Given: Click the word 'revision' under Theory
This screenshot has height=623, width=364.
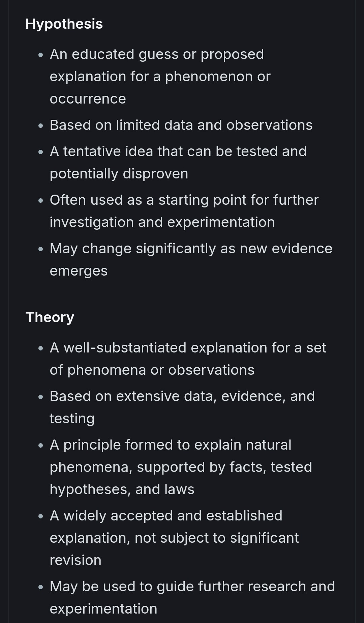Looking at the screenshot, I should [x=75, y=560].
